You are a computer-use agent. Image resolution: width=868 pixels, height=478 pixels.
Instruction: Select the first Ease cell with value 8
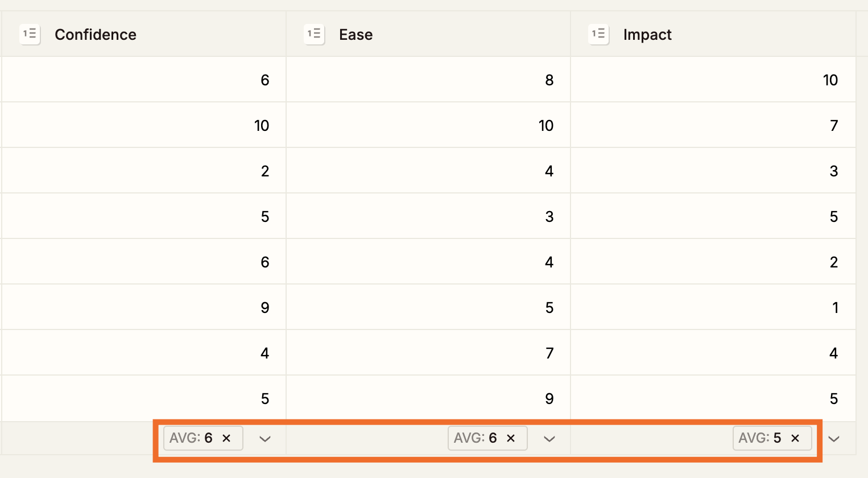(427, 80)
